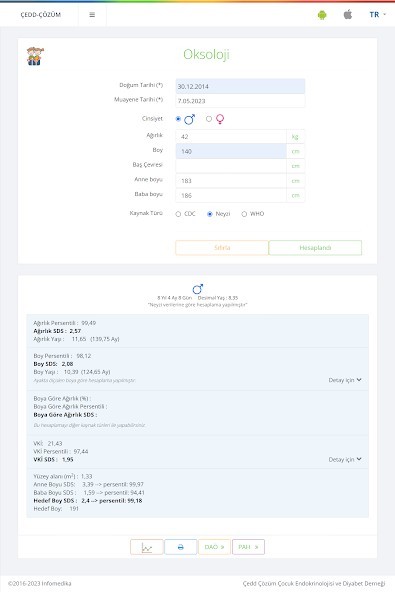Open the PAH page button
The height and width of the screenshot is (592, 395).
click(x=248, y=547)
